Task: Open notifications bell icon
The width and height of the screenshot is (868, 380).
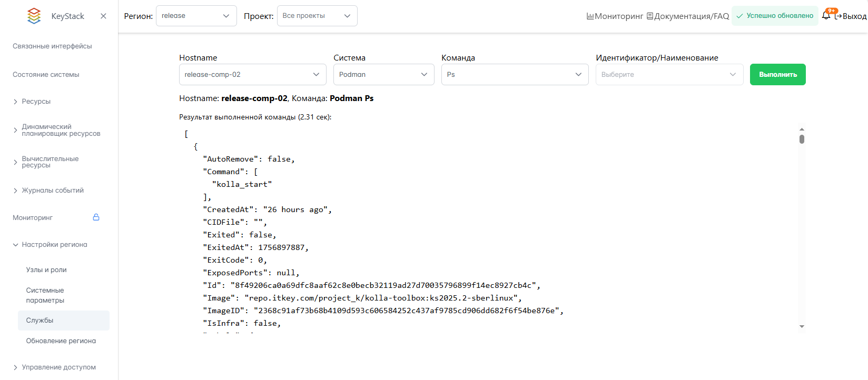Action: [x=826, y=16]
